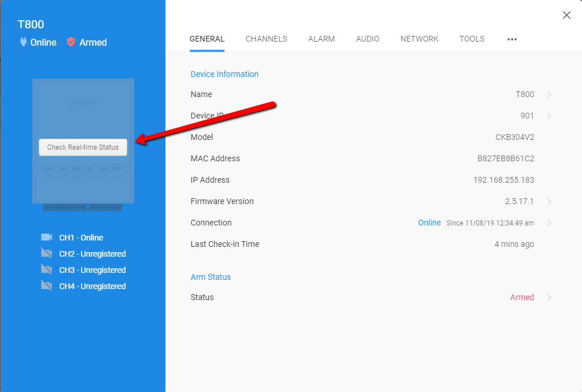582x392 pixels.
Task: Select 'CH4 - Unregistered' channel label
Action: [x=93, y=286]
